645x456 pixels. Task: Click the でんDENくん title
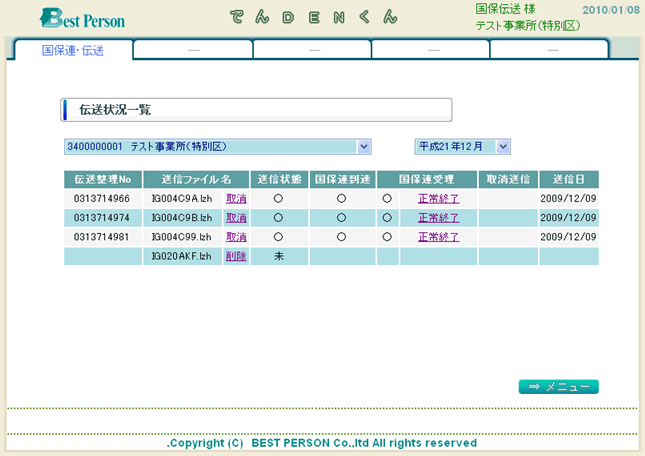click(x=313, y=17)
